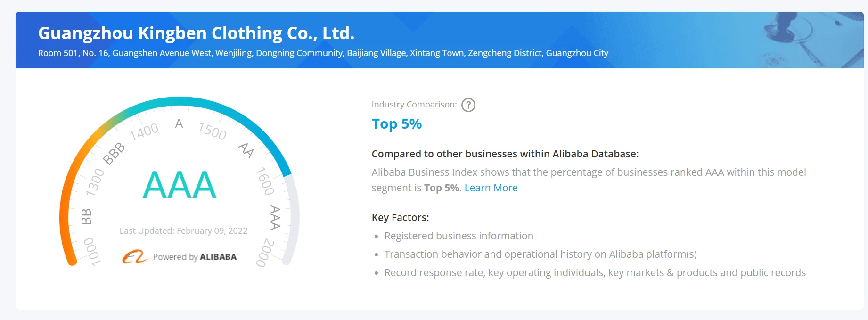Click the Powered by ALIBABA text
This screenshot has width=868, height=320.
[x=195, y=257]
